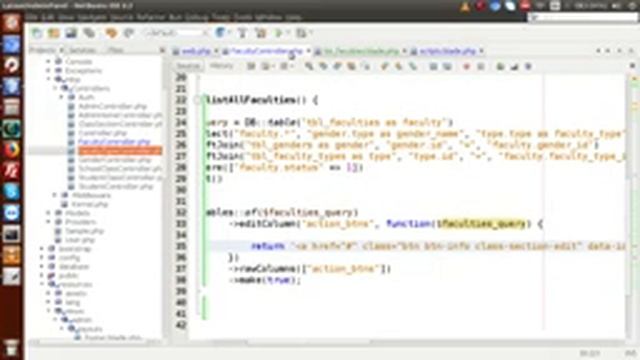Select GenderController.php in project tree
640x360 pixels.
[115, 160]
